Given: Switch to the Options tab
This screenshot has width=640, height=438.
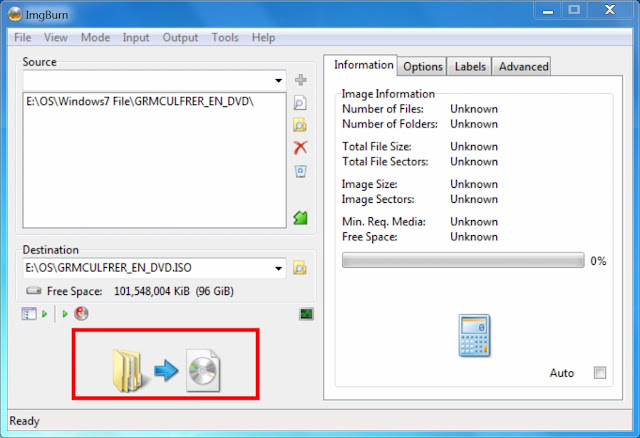Looking at the screenshot, I should pos(423,67).
